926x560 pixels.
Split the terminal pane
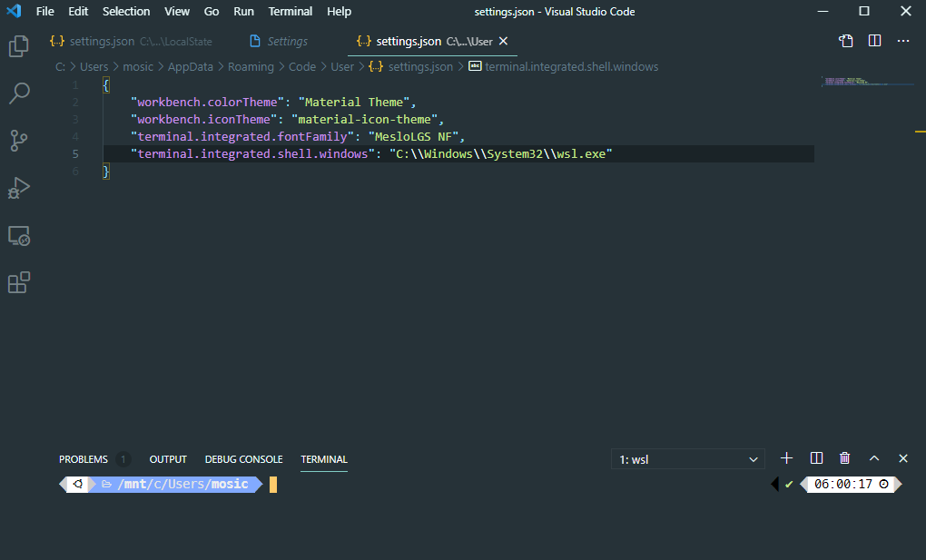click(x=816, y=458)
